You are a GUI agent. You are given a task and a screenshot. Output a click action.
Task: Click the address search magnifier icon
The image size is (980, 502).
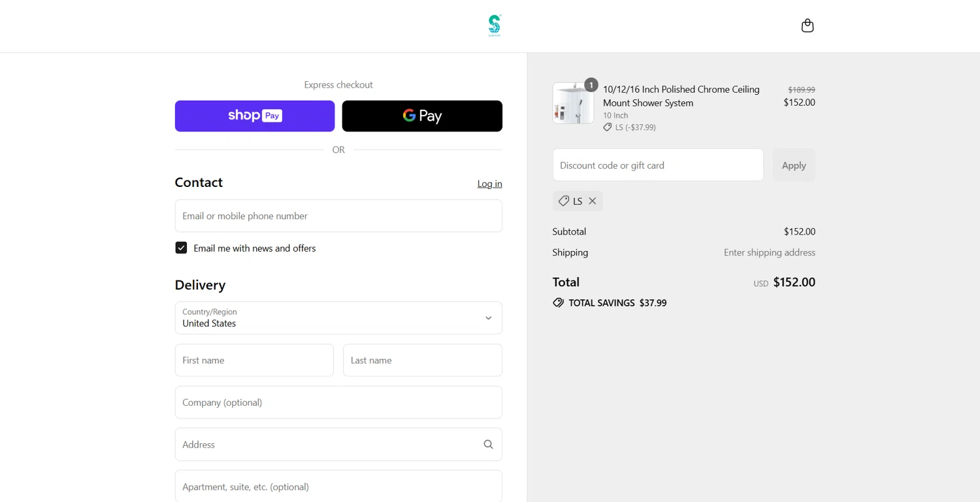coord(488,444)
